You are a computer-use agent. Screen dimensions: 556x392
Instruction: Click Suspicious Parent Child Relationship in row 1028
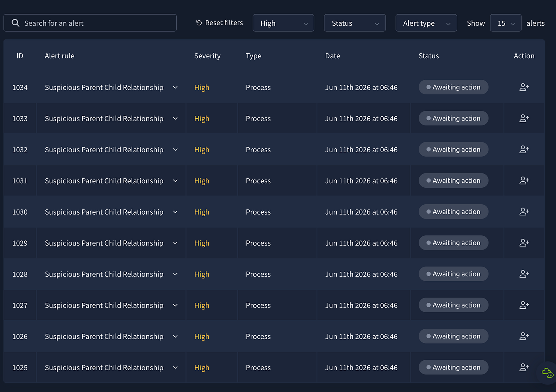tap(104, 274)
